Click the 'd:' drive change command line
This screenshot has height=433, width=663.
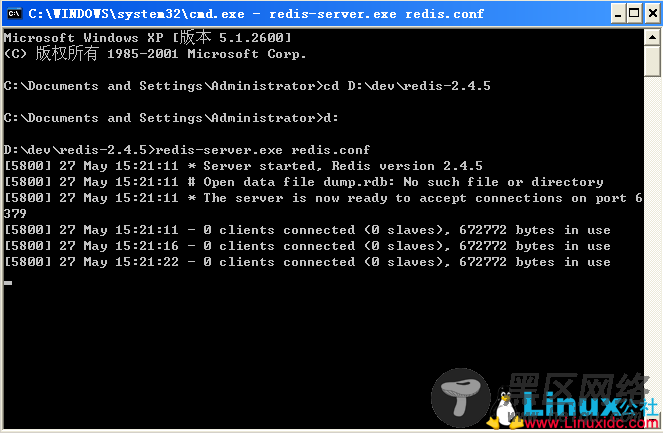171,118
